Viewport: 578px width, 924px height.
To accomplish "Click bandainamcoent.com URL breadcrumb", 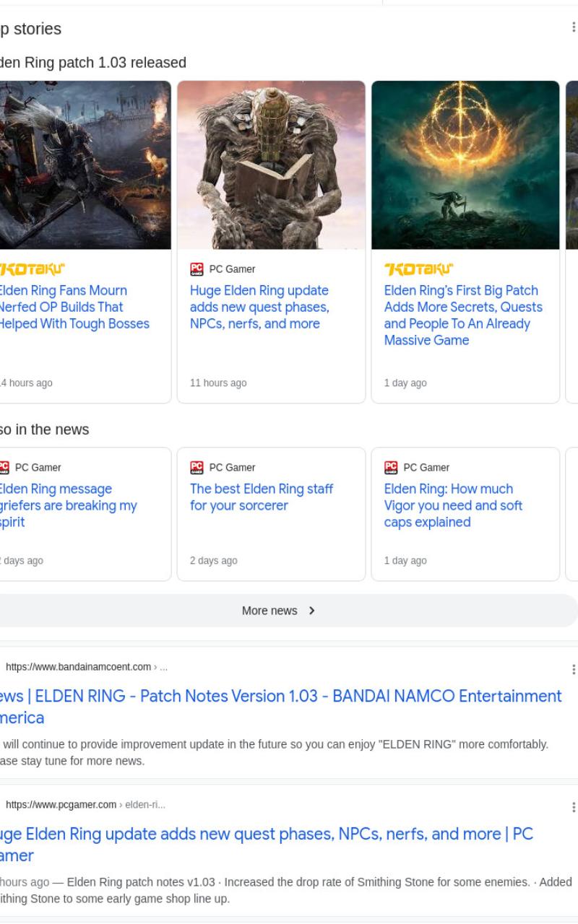I will (x=86, y=667).
